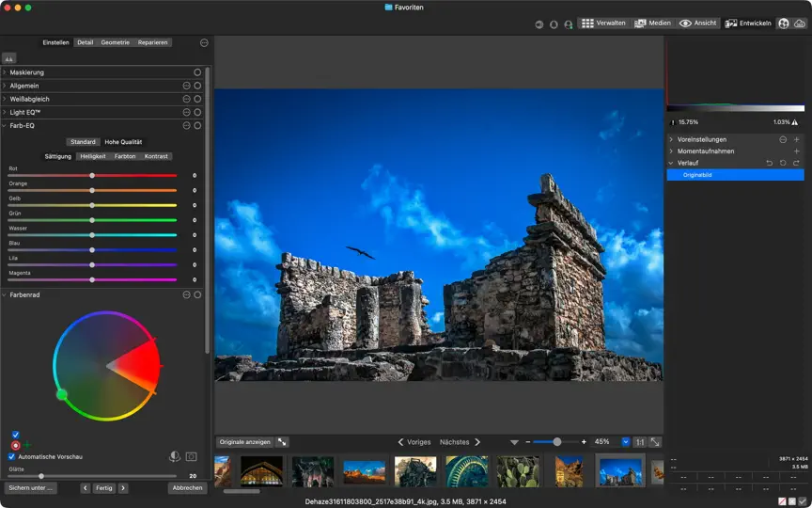Select the Helligkeit tab in Farb-EQ
Viewport: 812px width, 508px height.
(93, 156)
